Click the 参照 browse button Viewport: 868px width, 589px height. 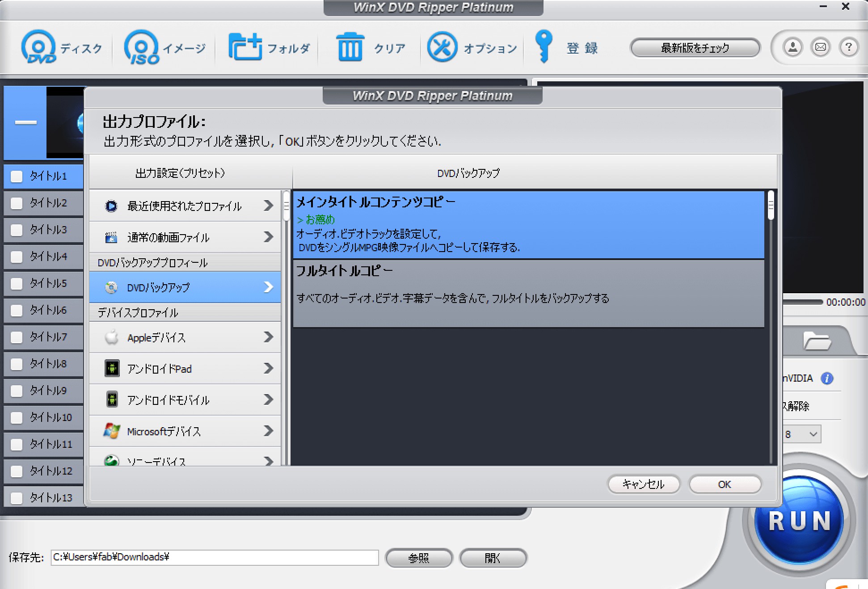click(x=419, y=558)
